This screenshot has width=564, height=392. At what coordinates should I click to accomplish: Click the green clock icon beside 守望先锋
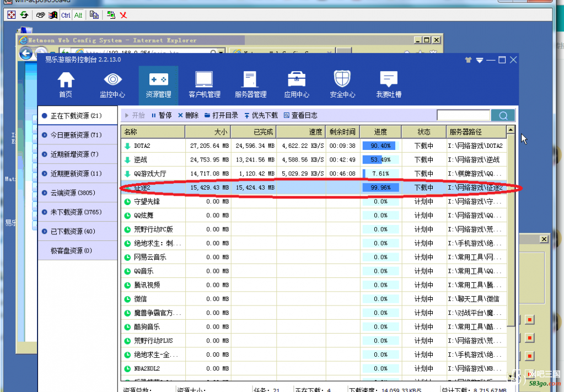[127, 202]
